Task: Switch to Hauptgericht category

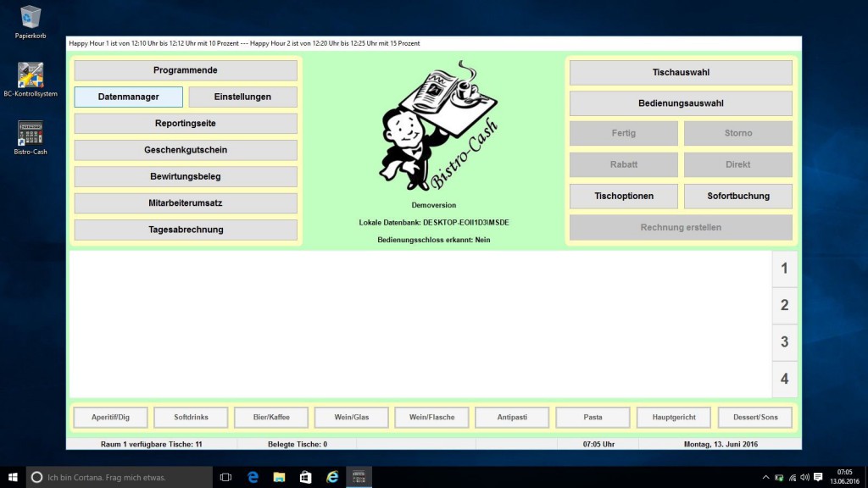Action: click(674, 417)
